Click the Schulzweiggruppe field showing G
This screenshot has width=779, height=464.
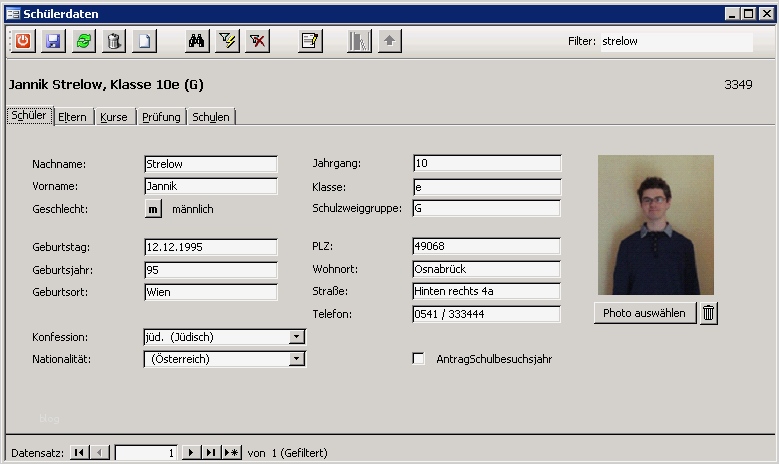click(487, 208)
